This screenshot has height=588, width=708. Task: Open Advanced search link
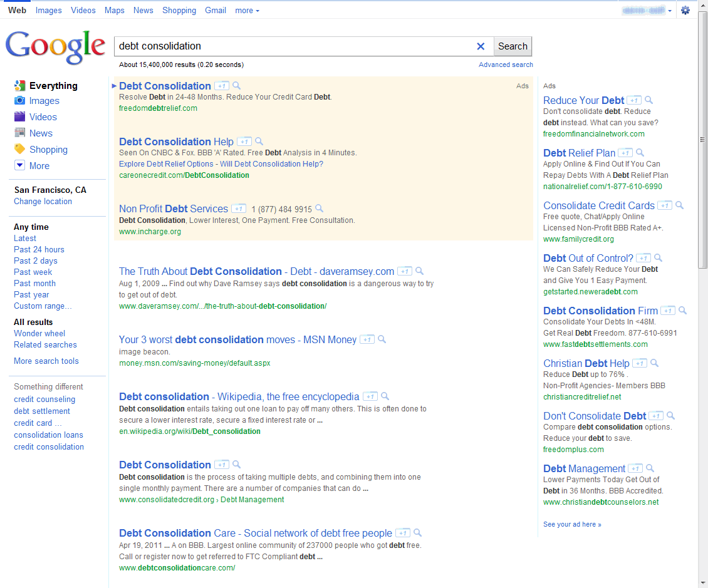506,64
